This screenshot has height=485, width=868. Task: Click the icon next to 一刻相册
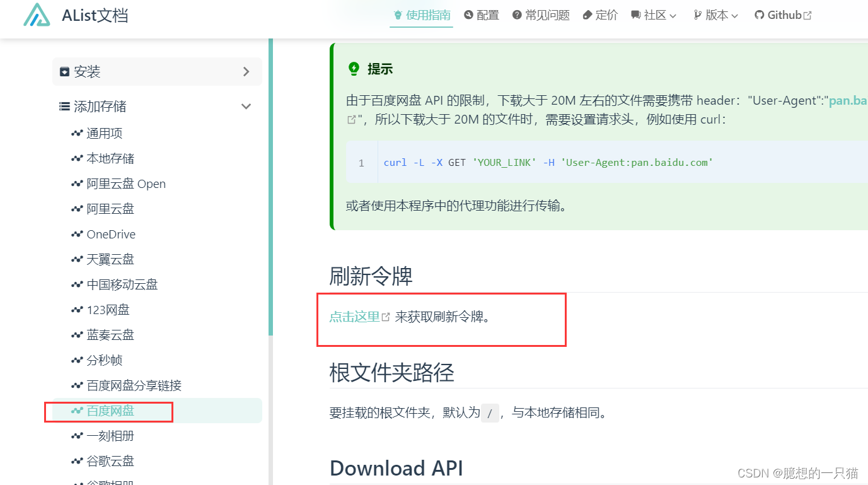pyautogui.click(x=77, y=436)
